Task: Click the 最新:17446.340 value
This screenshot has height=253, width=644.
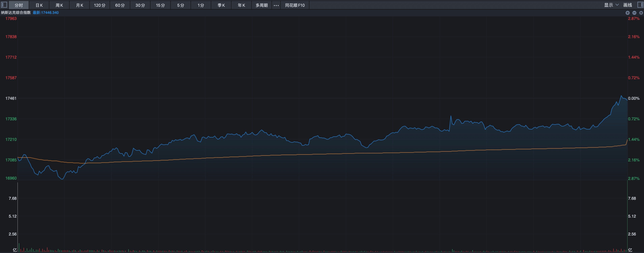Action: [46, 12]
